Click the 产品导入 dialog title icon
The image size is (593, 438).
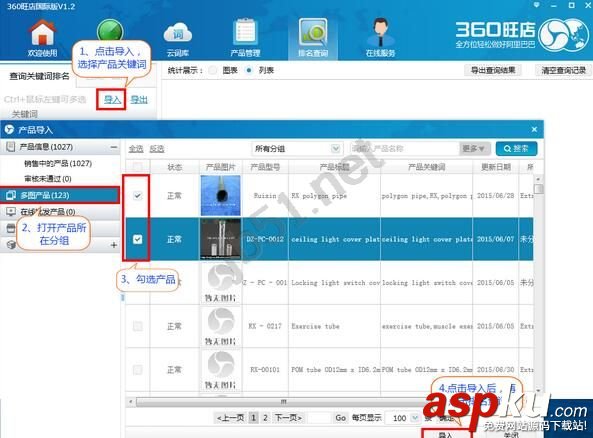pos(8,130)
